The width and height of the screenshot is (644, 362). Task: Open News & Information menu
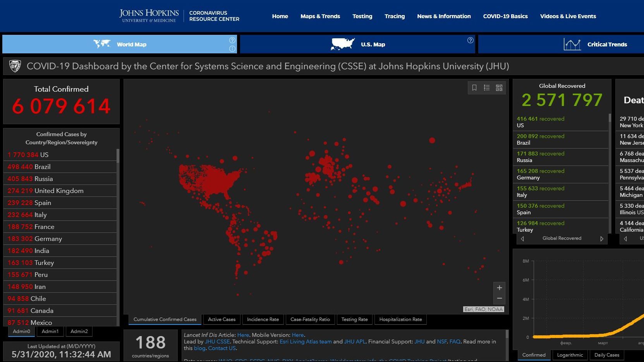[444, 16]
